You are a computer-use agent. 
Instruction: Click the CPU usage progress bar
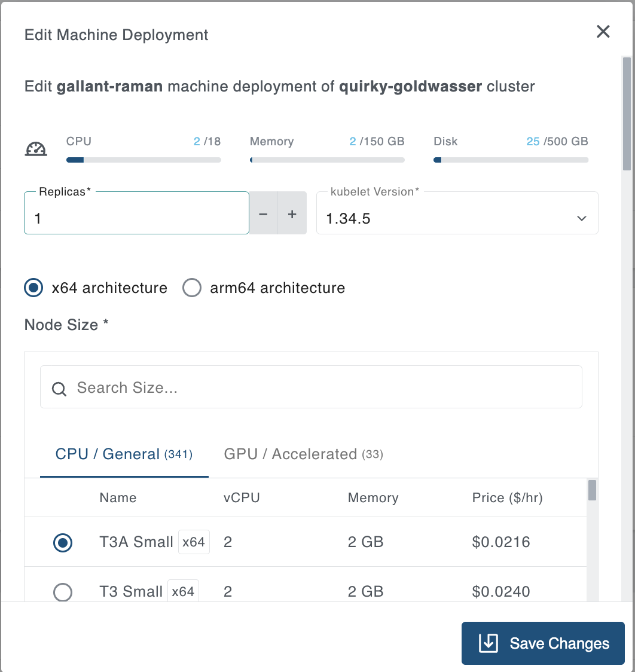point(144,160)
